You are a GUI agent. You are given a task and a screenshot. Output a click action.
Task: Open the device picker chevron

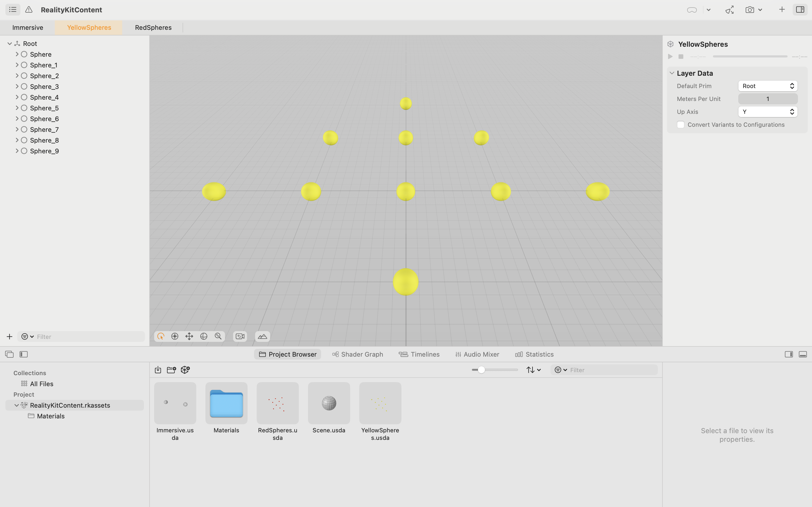coord(708,10)
